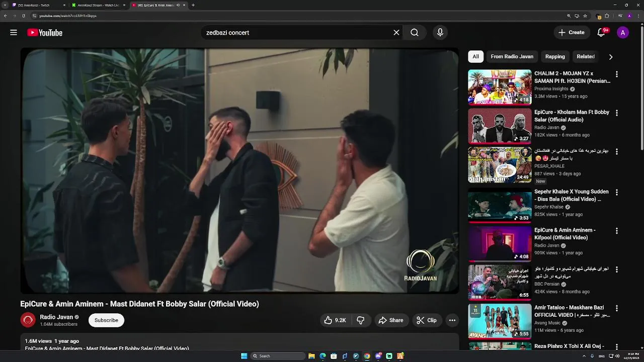The width and height of the screenshot is (644, 362).
Task: Select the Related filter chip
Action: point(586,57)
